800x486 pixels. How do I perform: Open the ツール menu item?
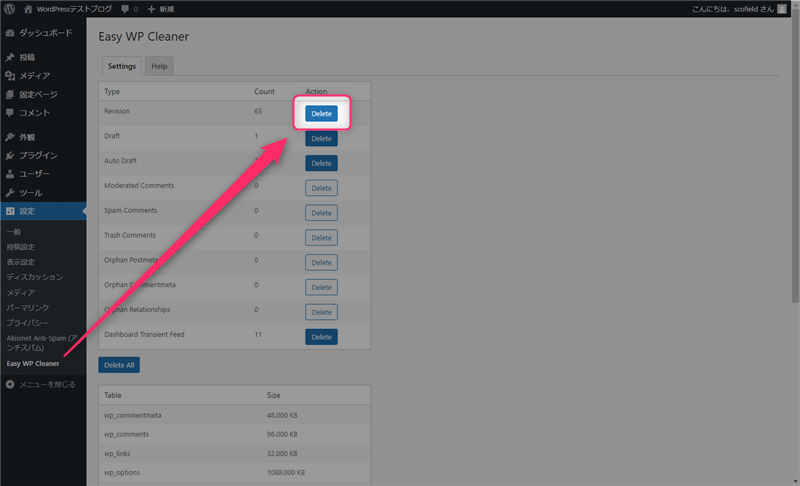43,193
